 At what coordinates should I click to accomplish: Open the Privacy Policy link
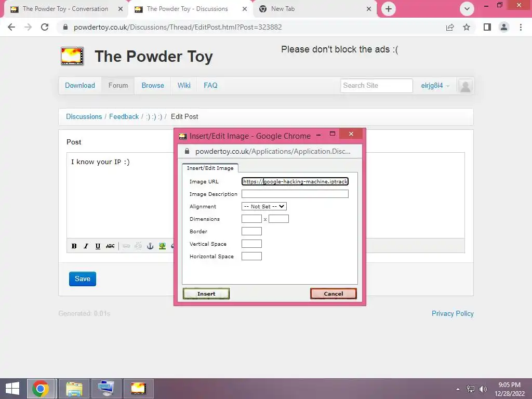(453, 313)
